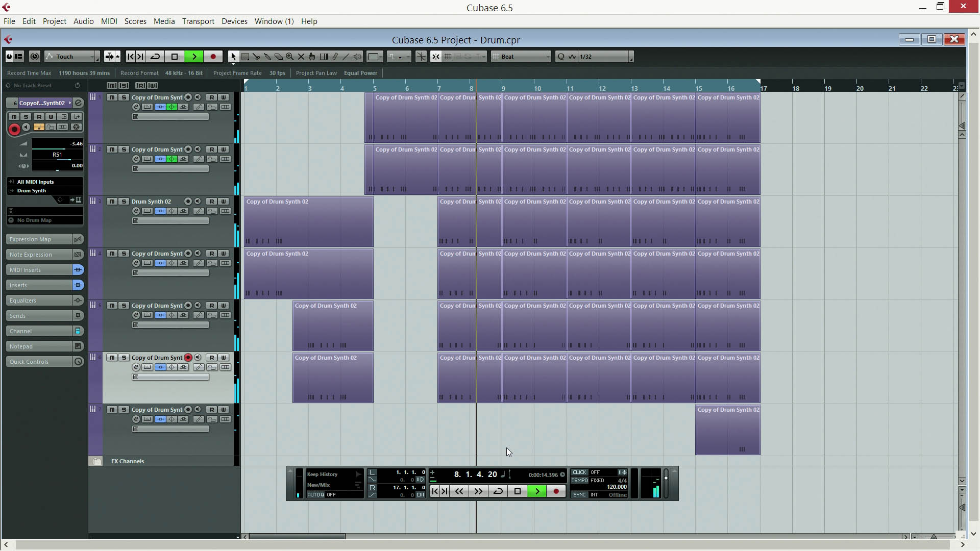Select the Mute X tool
The image size is (980, 551).
click(301, 57)
